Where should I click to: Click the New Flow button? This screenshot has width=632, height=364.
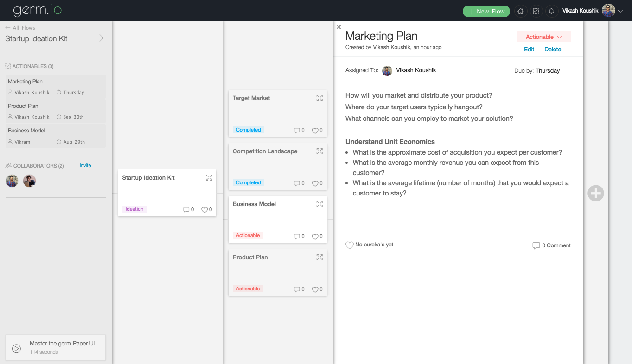(x=486, y=12)
